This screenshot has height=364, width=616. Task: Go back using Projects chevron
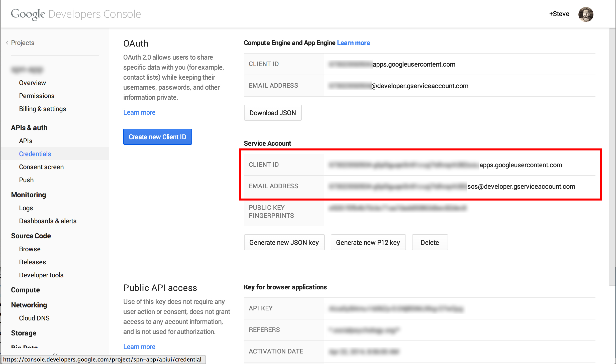click(7, 43)
